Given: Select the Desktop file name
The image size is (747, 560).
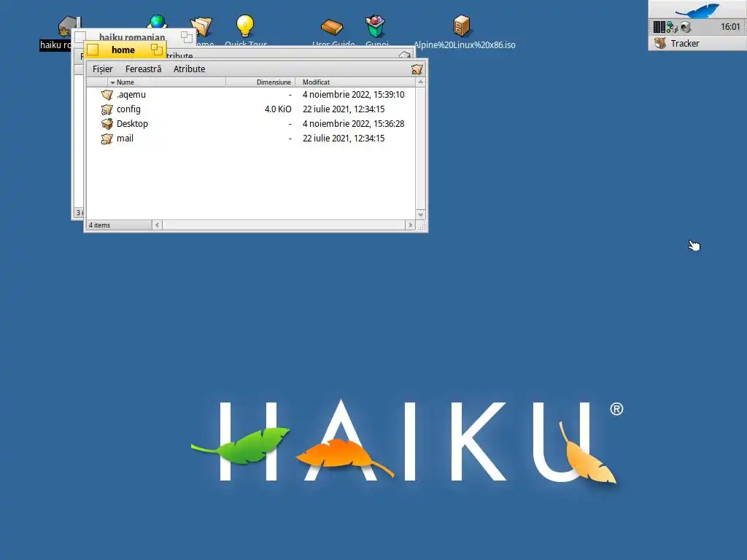Looking at the screenshot, I should coord(132,124).
